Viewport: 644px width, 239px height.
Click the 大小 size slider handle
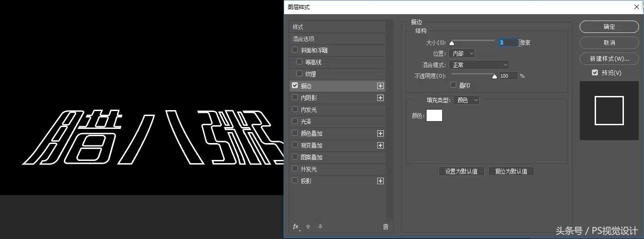(x=452, y=43)
